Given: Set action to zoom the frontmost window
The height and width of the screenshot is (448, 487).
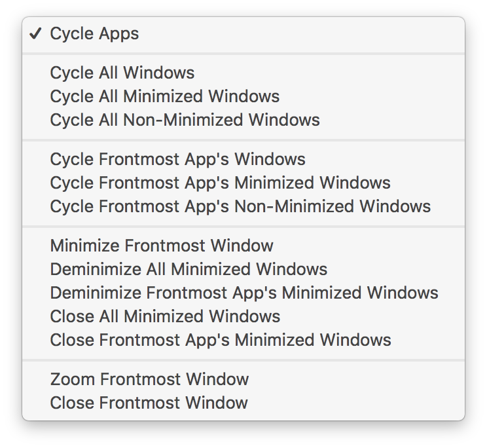Looking at the screenshot, I should [x=149, y=379].
